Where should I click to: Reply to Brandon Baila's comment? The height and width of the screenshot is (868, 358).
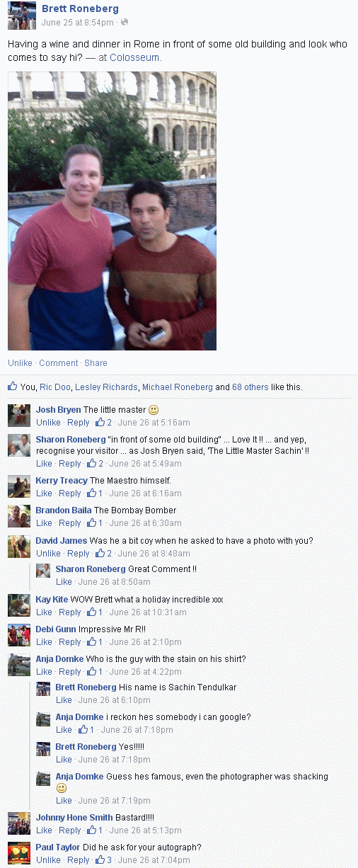pos(70,523)
